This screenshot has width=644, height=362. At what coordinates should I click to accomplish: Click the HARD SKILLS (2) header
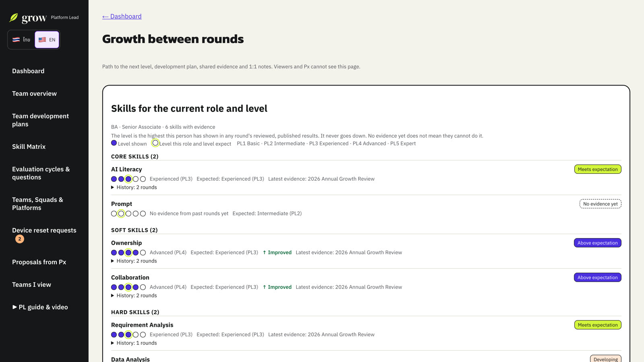tap(135, 312)
